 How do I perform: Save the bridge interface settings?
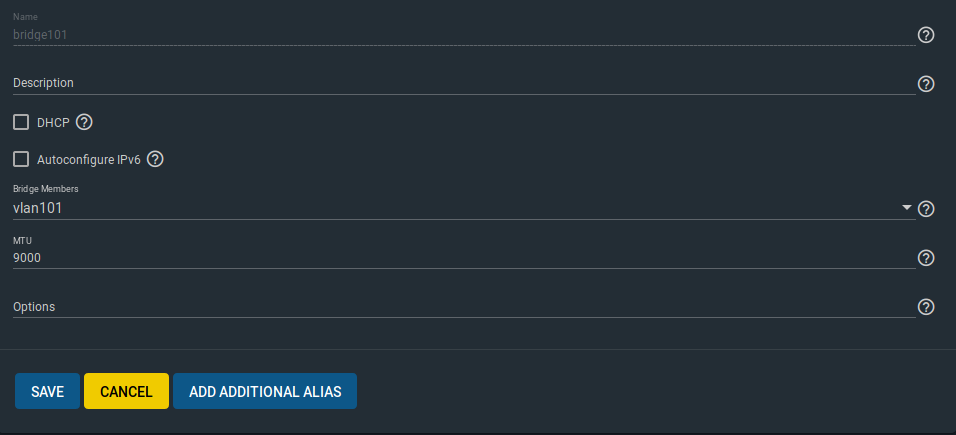pos(48,391)
